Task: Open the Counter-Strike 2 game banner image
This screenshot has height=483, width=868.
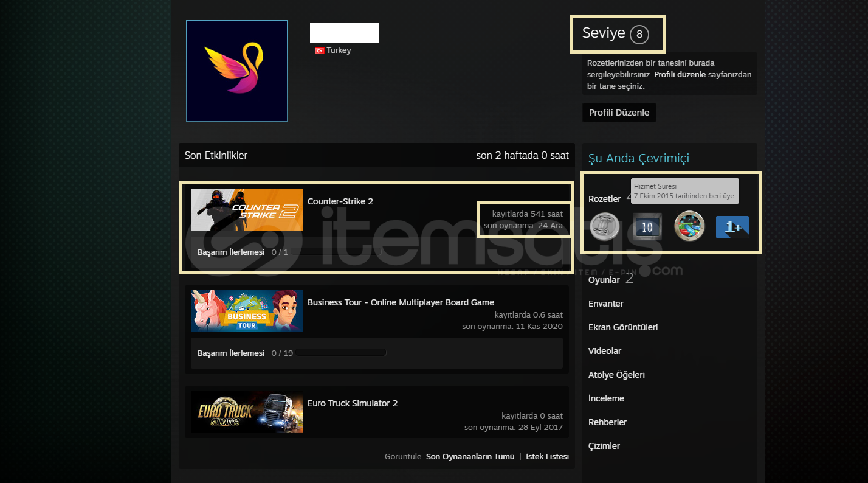Action: [247, 210]
